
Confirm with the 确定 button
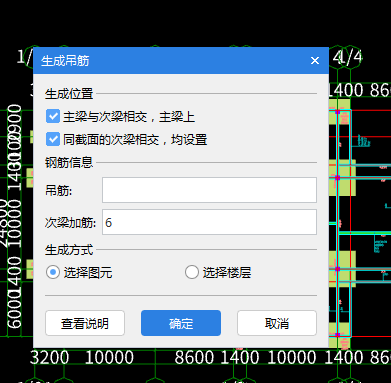pyautogui.click(x=181, y=323)
